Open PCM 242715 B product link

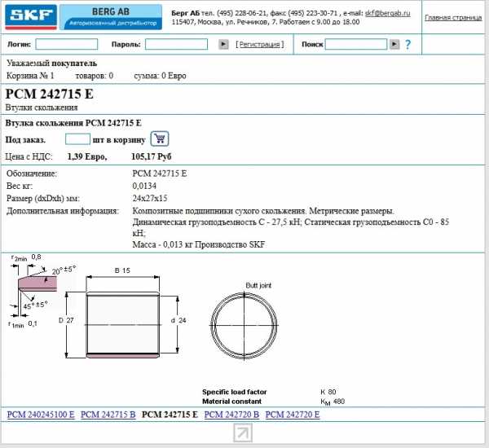tap(108, 415)
